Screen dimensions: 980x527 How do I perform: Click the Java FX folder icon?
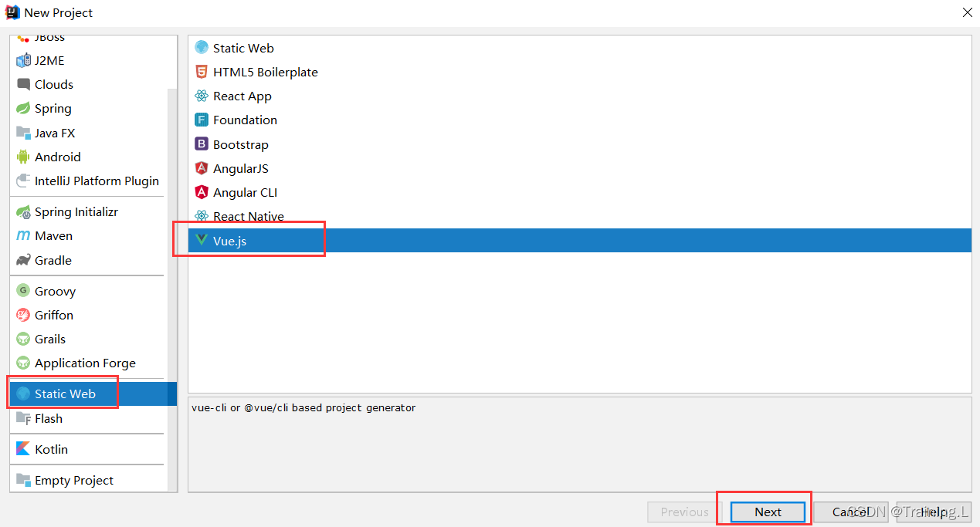pyautogui.click(x=23, y=133)
